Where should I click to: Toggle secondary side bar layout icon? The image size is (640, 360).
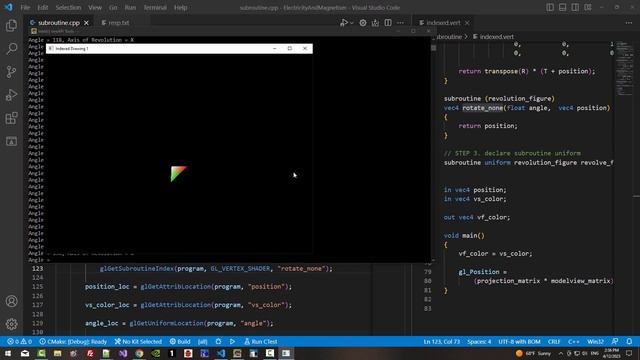tap(575, 7)
